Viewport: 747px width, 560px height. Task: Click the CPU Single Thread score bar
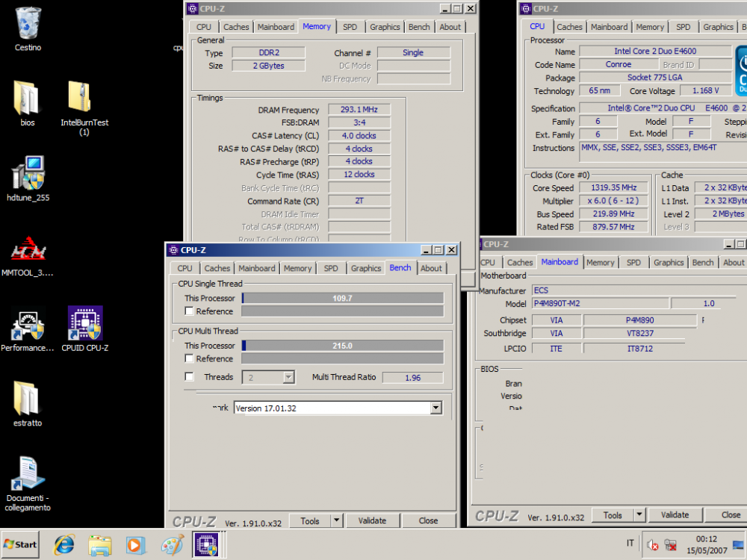(x=342, y=298)
